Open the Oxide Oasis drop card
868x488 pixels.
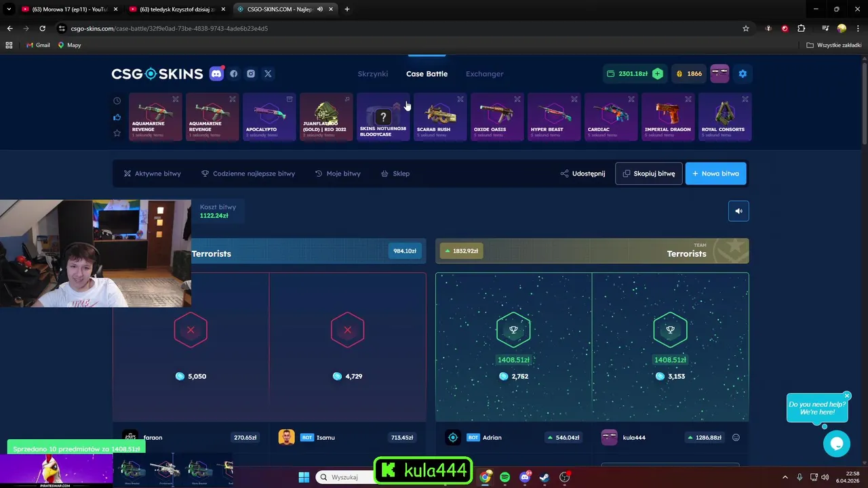pos(497,117)
